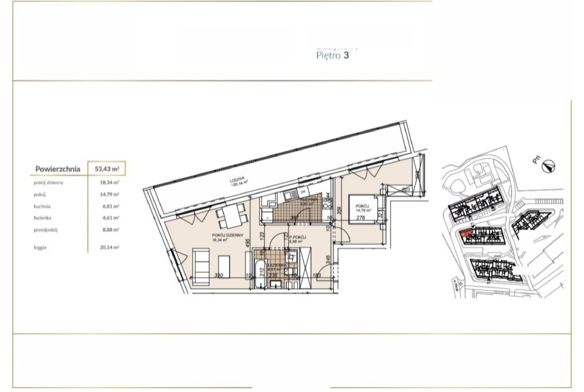584x392 pixels.
Task: Click '18,34 m²' value in the area table
Action: click(x=109, y=183)
